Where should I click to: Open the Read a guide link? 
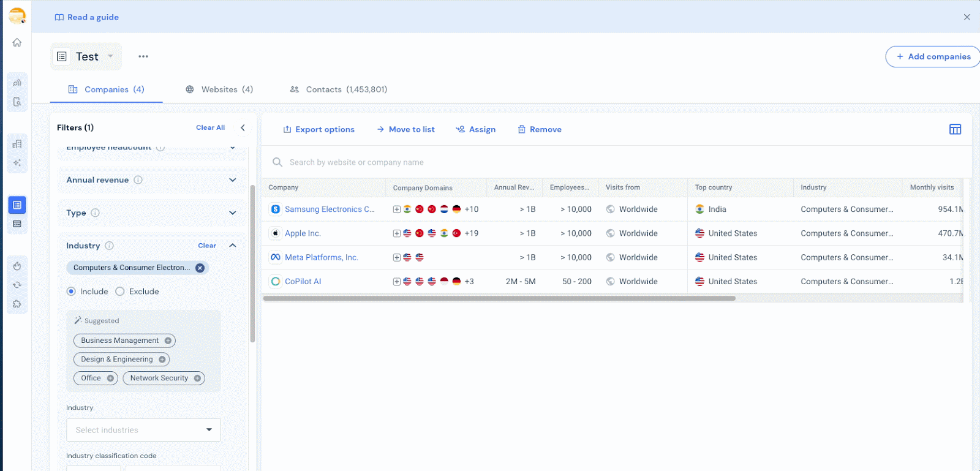(87, 17)
